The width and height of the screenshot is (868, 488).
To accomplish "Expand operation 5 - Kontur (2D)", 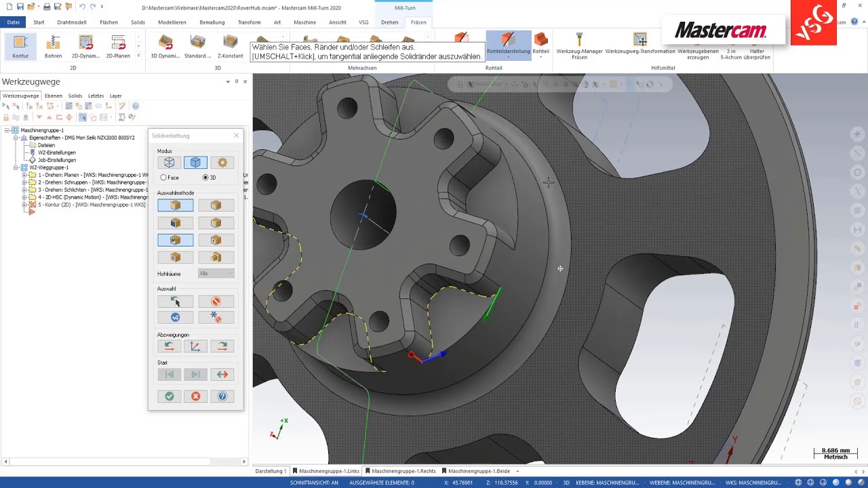I will (24, 205).
